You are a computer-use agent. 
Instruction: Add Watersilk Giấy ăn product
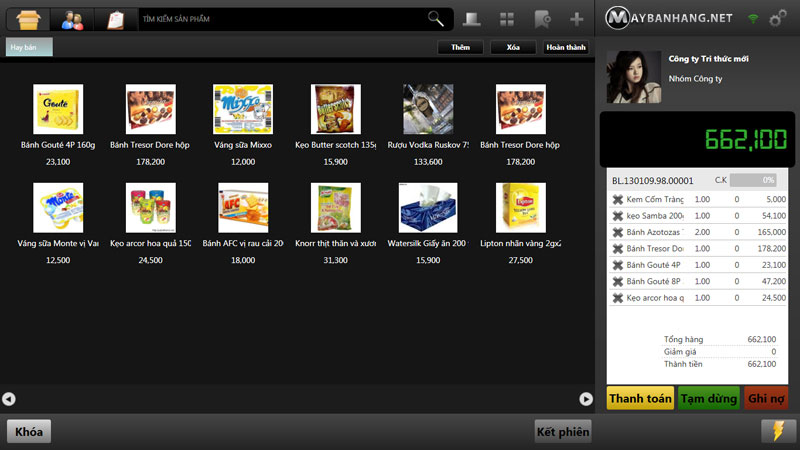pyautogui.click(x=428, y=208)
